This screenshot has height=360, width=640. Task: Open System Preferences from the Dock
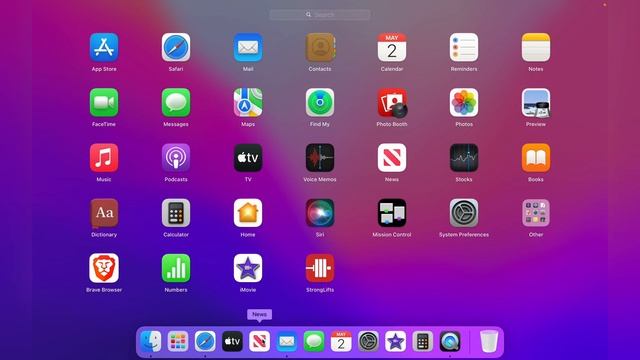coord(368,341)
